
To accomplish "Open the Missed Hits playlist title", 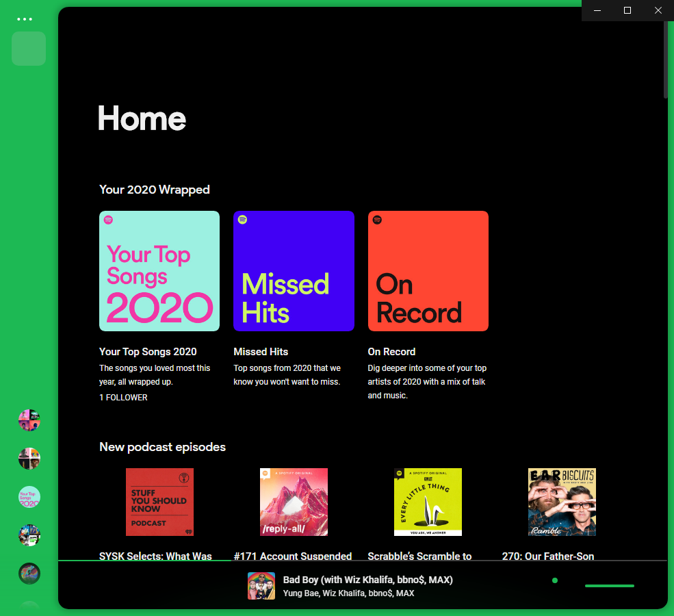I will [261, 351].
